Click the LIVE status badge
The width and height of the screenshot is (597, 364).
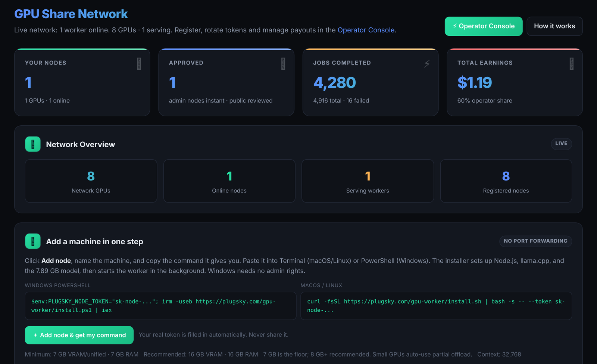[x=561, y=144]
